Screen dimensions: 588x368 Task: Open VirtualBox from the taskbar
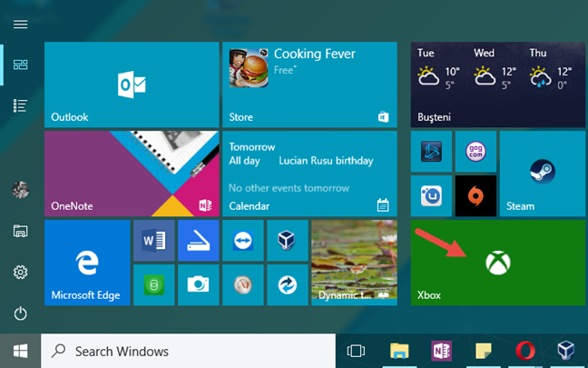[566, 351]
